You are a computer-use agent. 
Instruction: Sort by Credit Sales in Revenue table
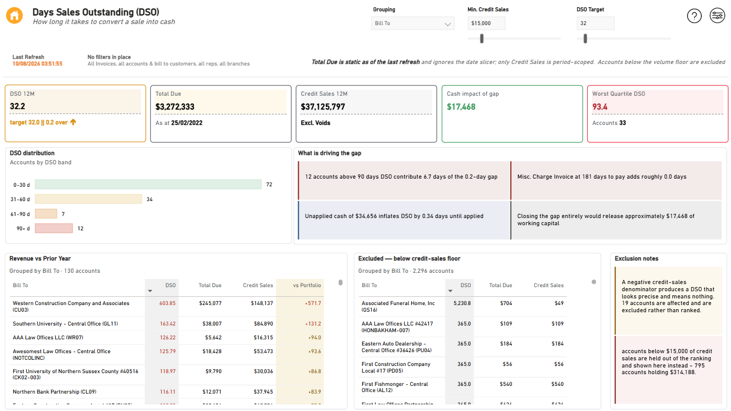(x=258, y=285)
